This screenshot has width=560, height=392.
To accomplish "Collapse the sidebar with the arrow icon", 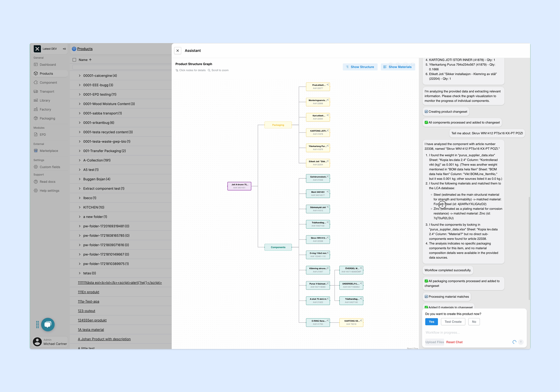I will [x=64, y=49].
